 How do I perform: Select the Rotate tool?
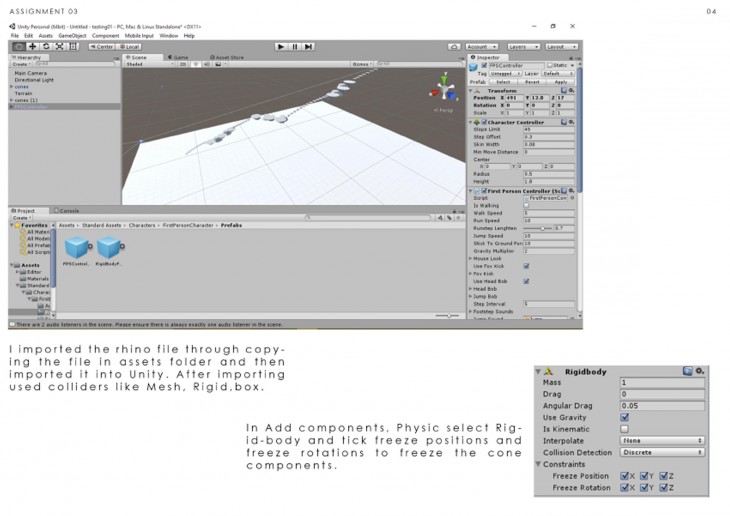(x=46, y=46)
